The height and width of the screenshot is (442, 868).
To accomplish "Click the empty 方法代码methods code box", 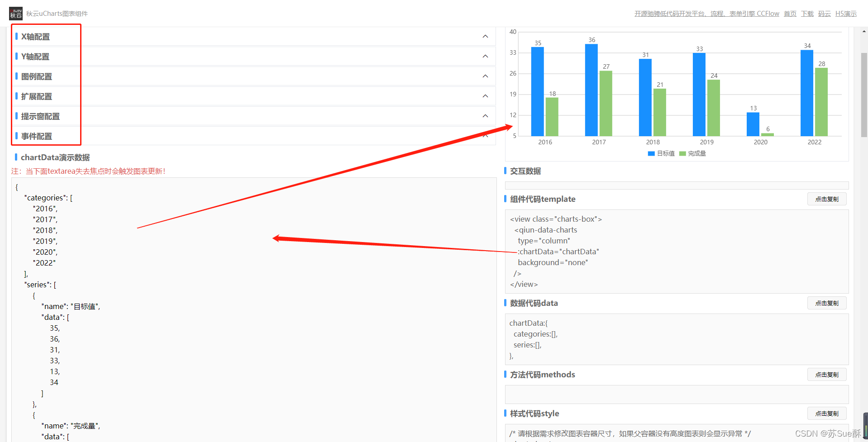I will click(677, 394).
